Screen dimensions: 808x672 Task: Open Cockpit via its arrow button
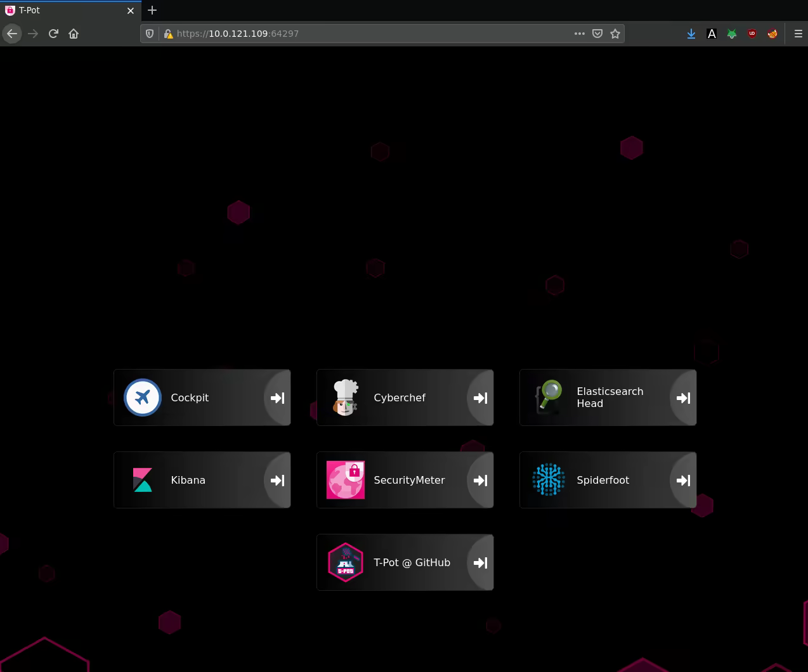coord(277,397)
